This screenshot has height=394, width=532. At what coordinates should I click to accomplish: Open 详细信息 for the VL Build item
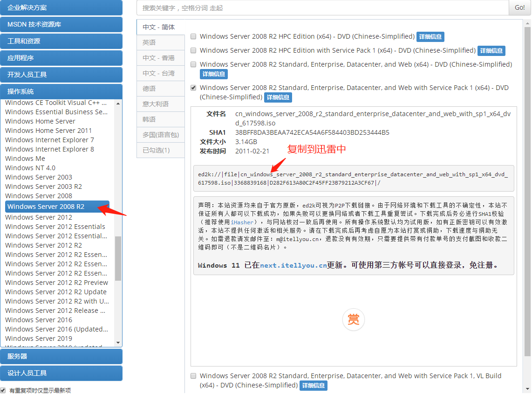click(313, 386)
